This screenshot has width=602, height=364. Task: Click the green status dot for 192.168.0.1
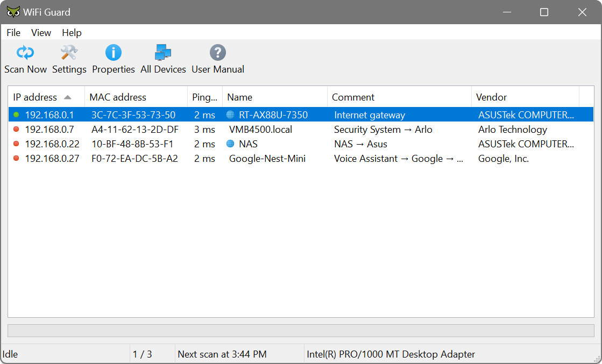[15, 115]
